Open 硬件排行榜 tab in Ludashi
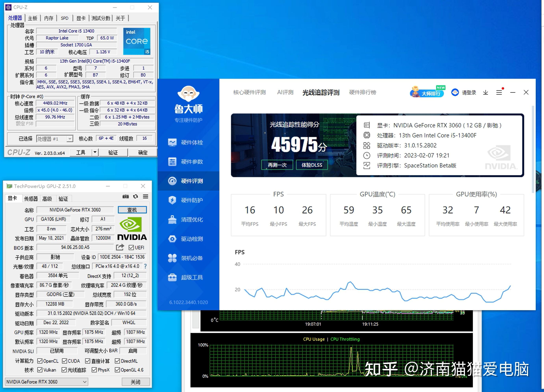Viewport: 544px width, 392px height. [363, 92]
